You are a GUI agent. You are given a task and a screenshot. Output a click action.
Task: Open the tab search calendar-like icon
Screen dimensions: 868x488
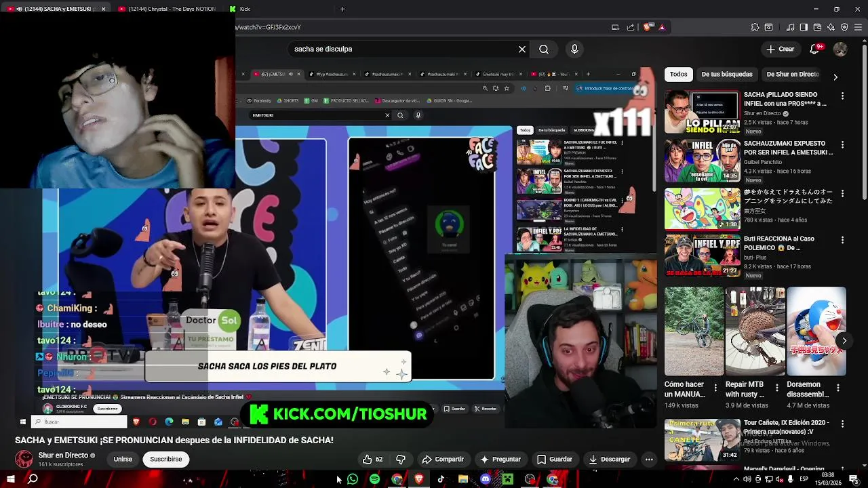768,27
